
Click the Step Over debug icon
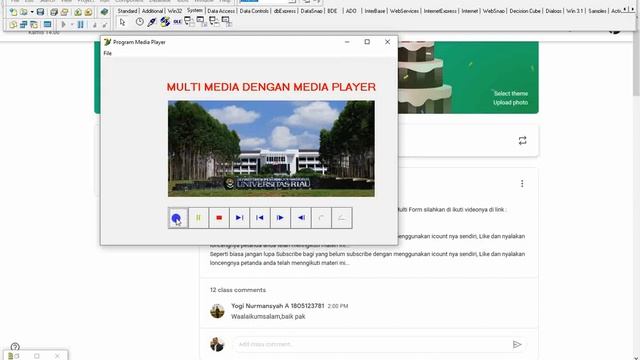pos(104,24)
